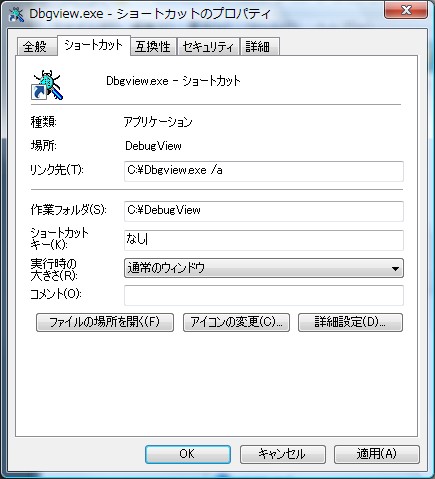Confirm with the OK button

188,454
